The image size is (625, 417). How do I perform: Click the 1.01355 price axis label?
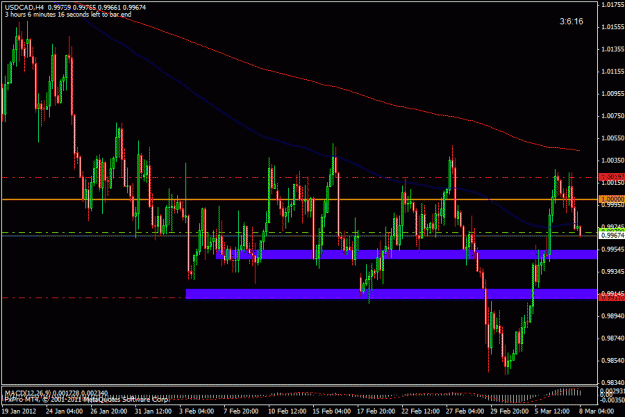coord(613,49)
